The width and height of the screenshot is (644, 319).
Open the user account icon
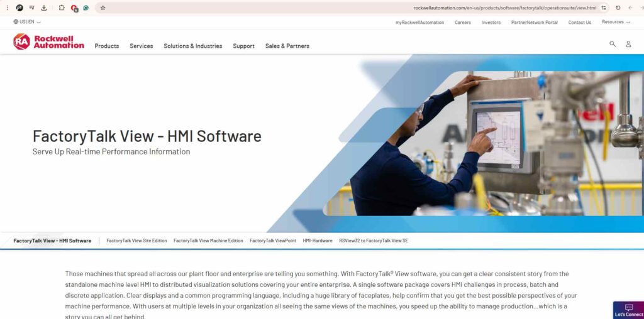click(628, 44)
